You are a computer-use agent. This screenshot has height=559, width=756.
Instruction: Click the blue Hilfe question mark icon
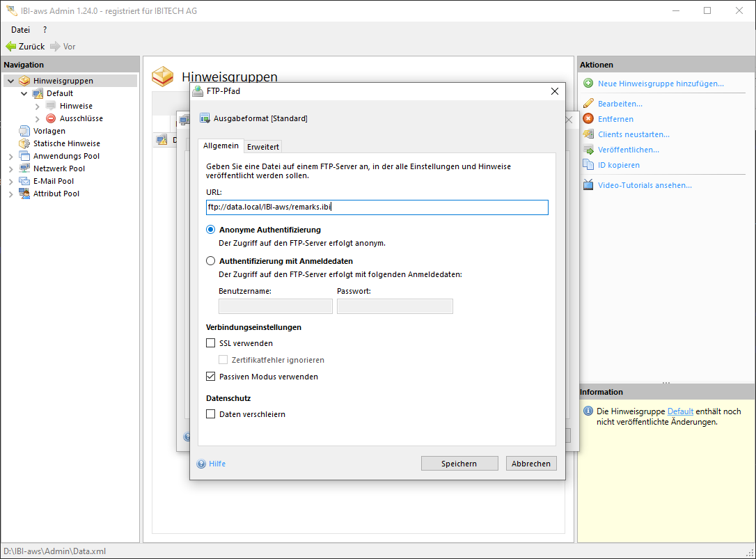pyautogui.click(x=201, y=464)
